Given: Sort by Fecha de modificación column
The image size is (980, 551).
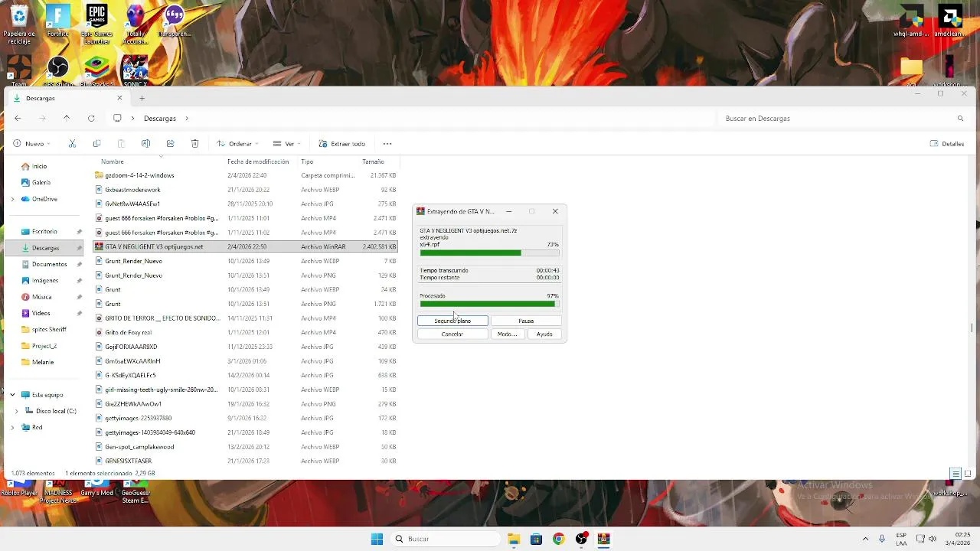Looking at the screenshot, I should click(x=258, y=161).
